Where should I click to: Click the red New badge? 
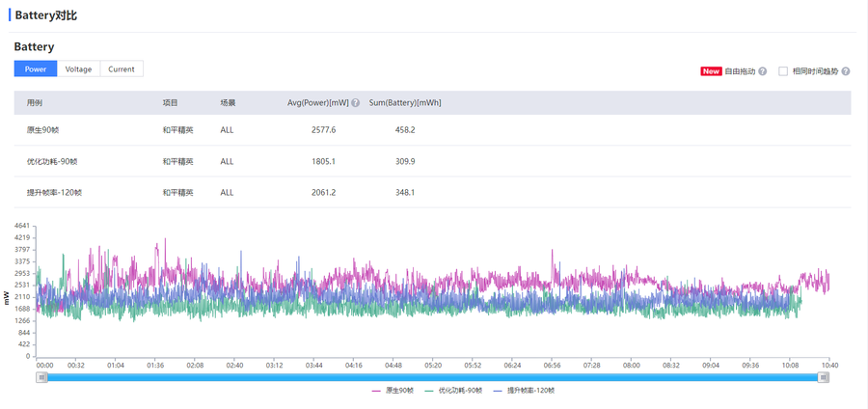click(x=711, y=71)
